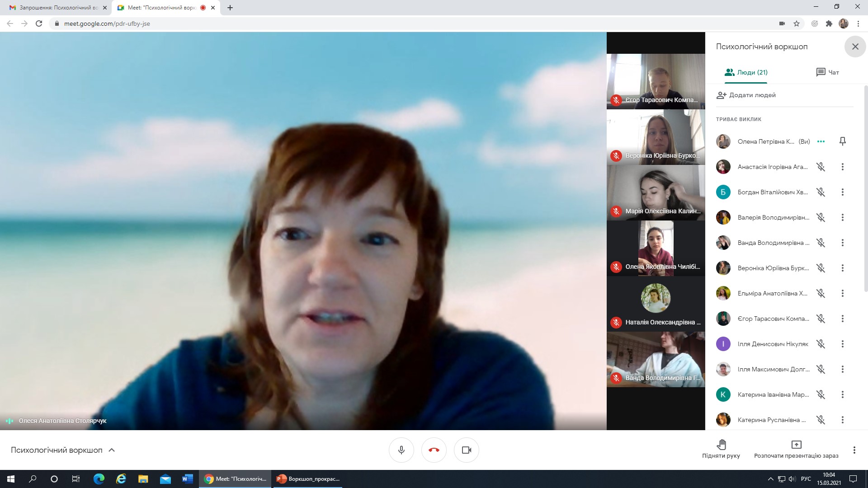Open options menu for Богдан Віталійович
868x488 pixels.
click(x=842, y=192)
